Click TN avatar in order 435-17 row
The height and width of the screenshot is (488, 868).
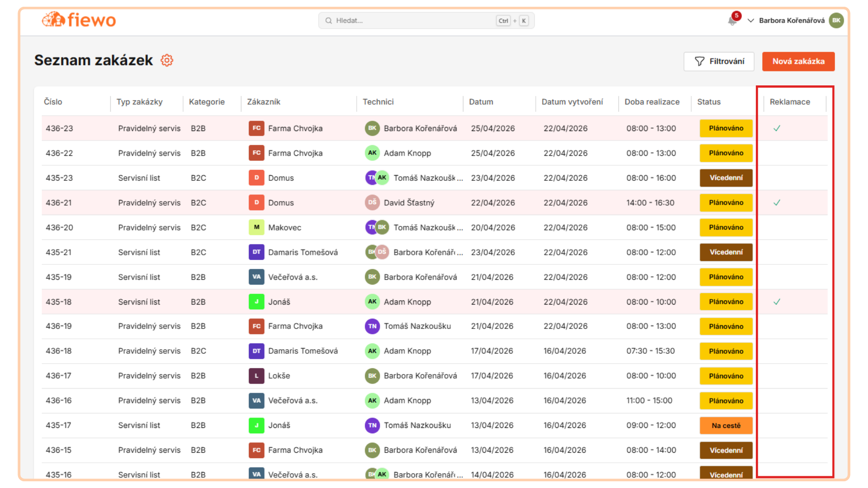(372, 425)
